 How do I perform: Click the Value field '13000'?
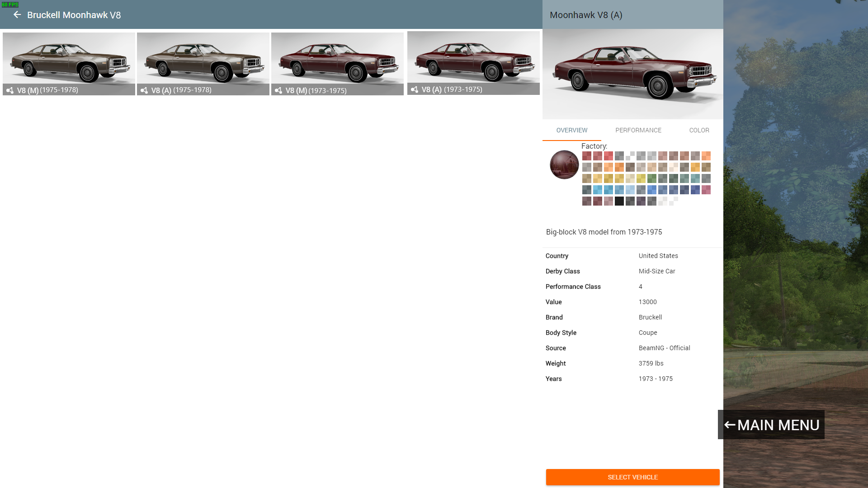pyautogui.click(x=648, y=302)
